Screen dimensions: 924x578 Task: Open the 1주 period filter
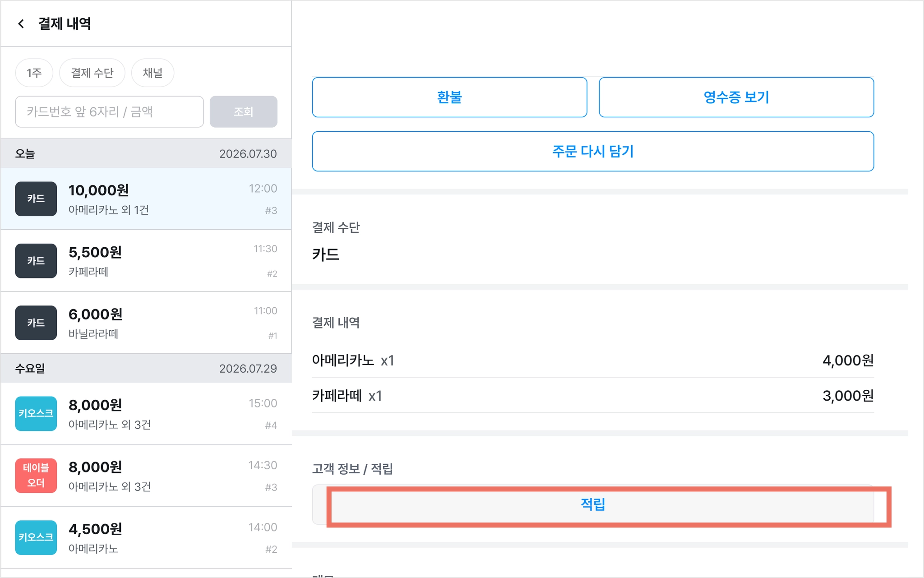click(x=34, y=73)
